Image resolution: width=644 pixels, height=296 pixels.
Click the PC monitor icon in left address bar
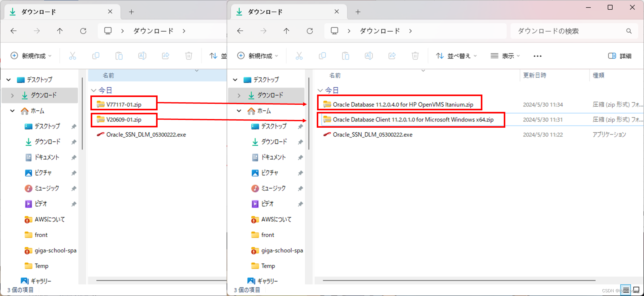108,31
